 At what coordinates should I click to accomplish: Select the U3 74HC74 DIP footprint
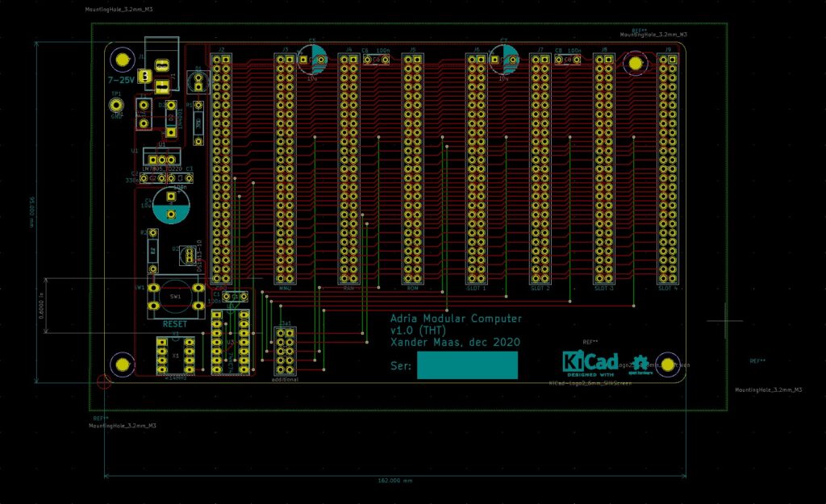coord(230,343)
